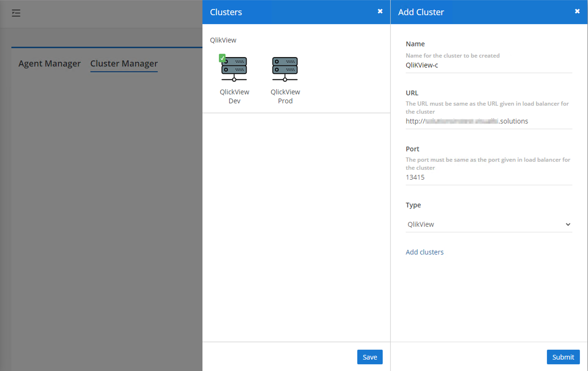Toggle the hamburger sidebar menu icon
588x371 pixels.
tap(16, 13)
